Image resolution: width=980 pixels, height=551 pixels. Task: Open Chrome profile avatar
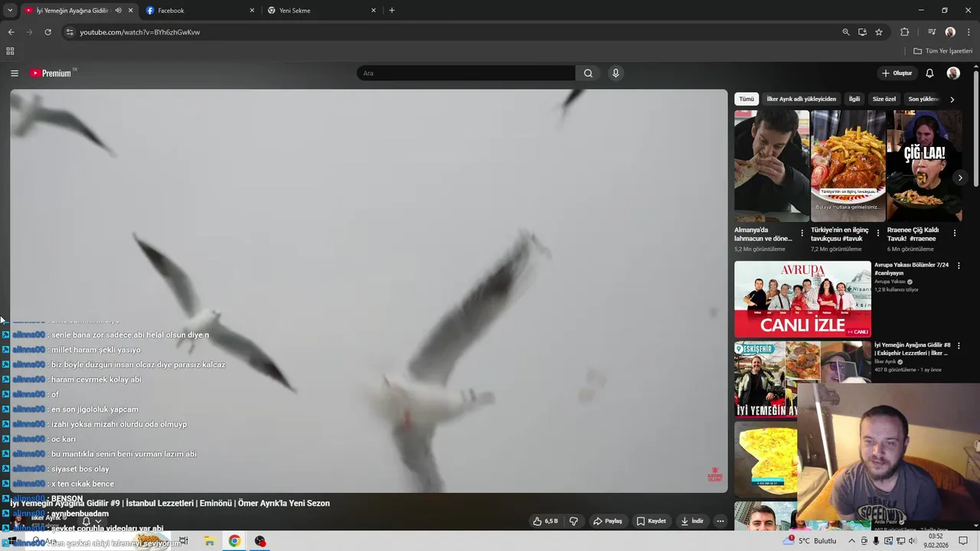pos(950,32)
